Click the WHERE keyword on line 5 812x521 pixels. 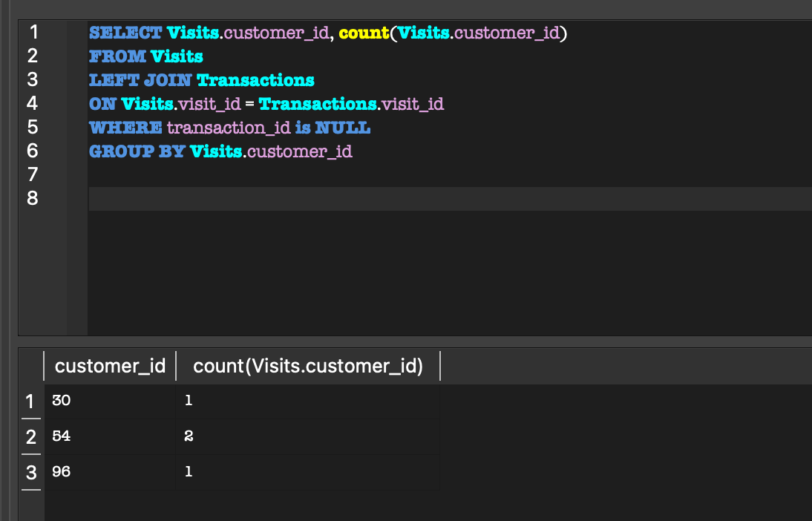[x=125, y=128]
